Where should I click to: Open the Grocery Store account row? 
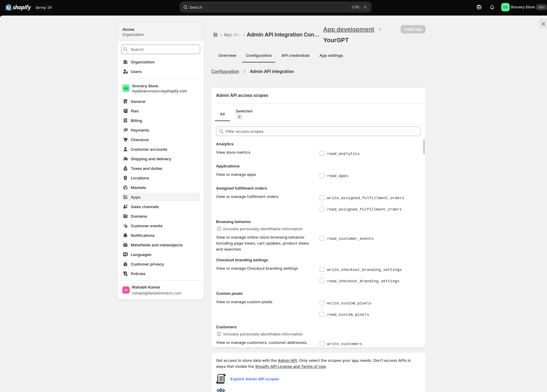161,89
